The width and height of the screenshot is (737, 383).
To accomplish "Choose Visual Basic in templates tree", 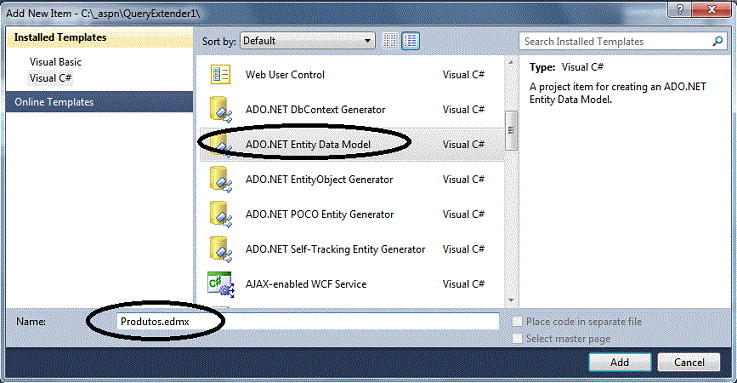I will [x=55, y=62].
